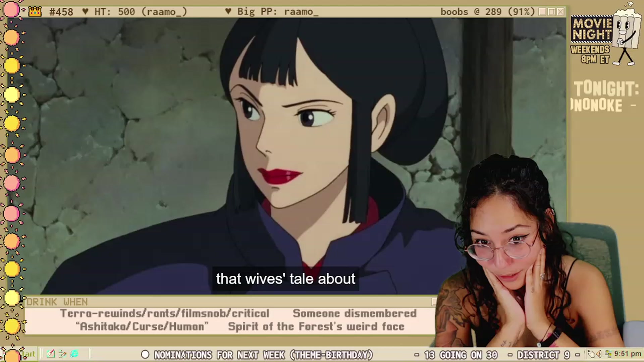The height and width of the screenshot is (362, 644).
Task: Maximize the retro video window
Action: (x=551, y=12)
